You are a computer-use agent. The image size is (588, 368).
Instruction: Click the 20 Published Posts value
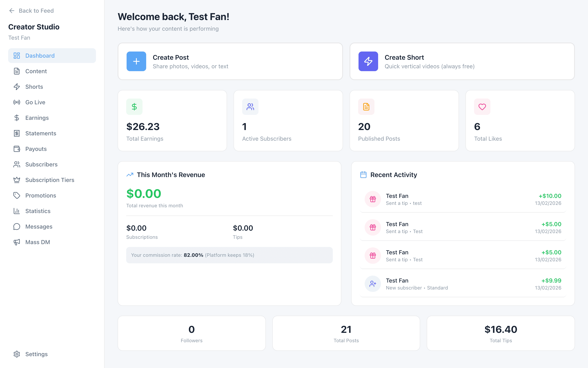[364, 127]
